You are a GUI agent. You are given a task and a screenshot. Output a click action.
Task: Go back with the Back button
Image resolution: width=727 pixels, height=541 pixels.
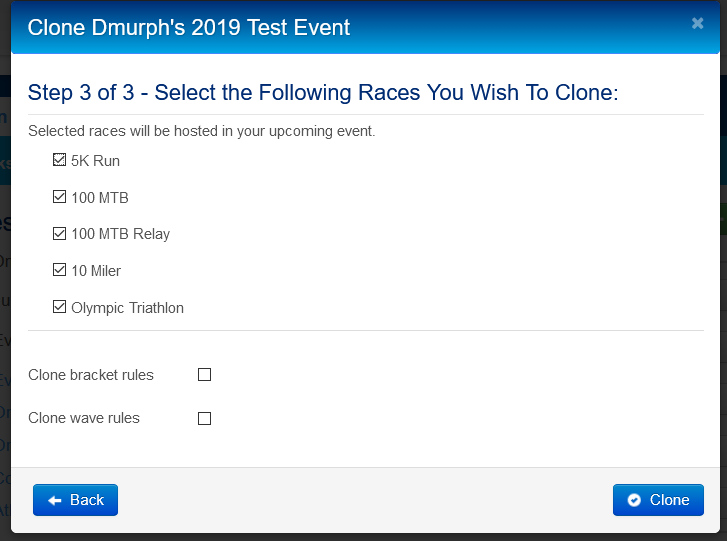(76, 500)
